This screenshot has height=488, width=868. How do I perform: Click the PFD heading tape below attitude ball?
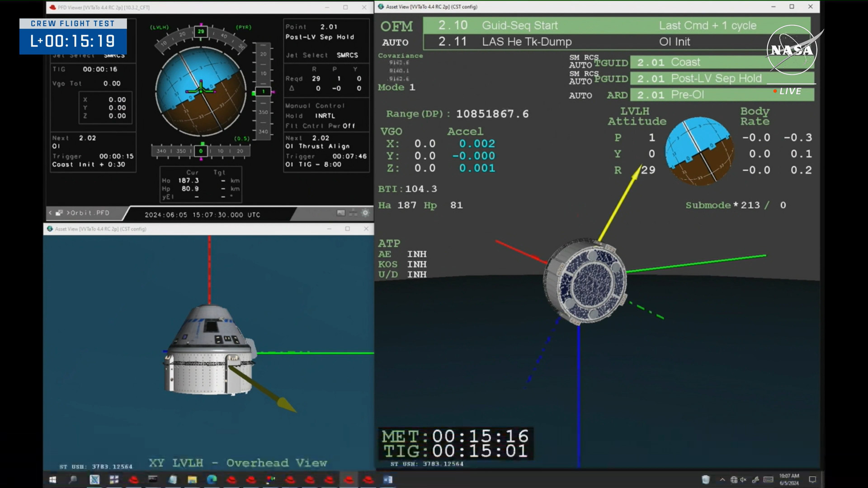(200, 151)
